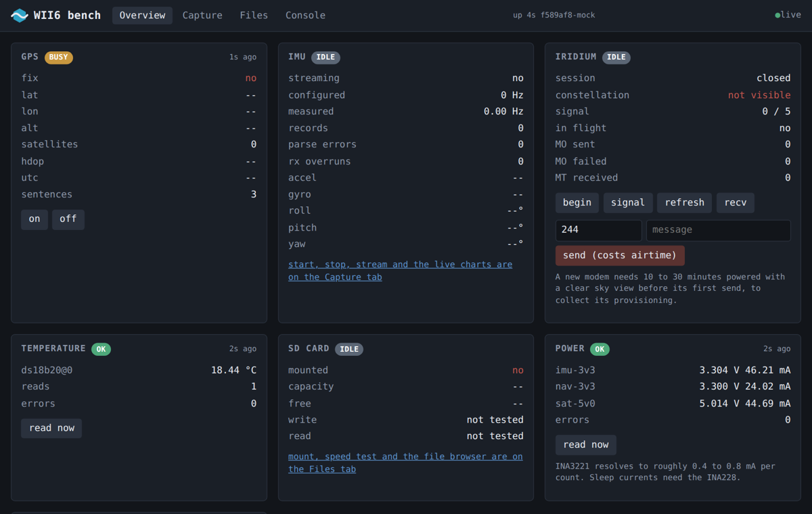
Task: Click the TEMPERATURE OK status badge
Action: [101, 350]
